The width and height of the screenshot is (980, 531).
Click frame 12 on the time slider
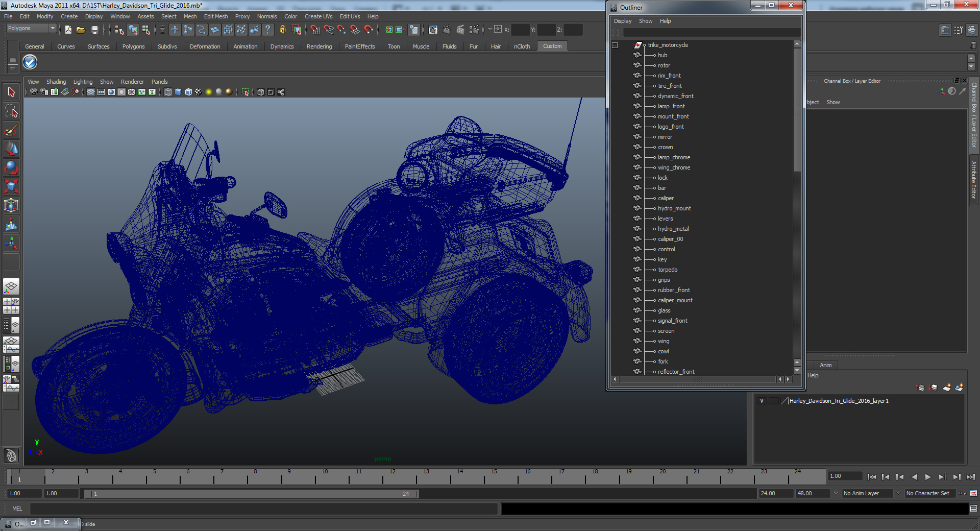click(393, 476)
